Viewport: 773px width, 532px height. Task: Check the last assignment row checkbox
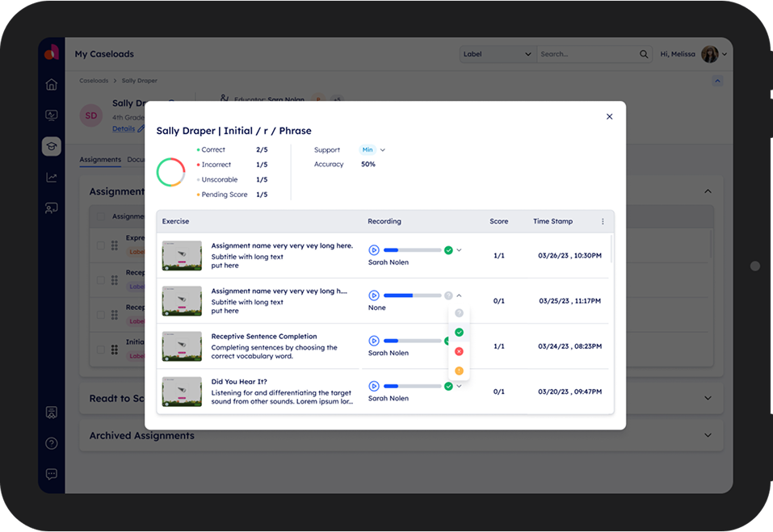click(x=101, y=350)
